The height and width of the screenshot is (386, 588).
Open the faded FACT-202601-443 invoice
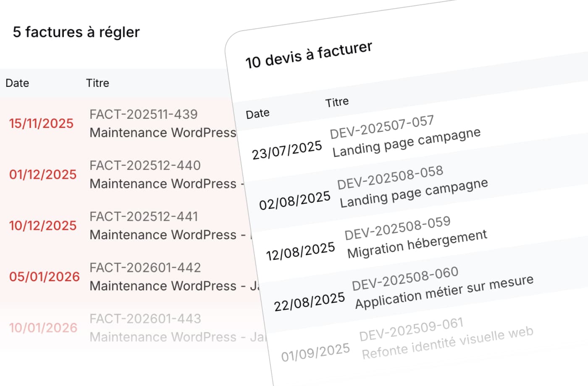(145, 319)
